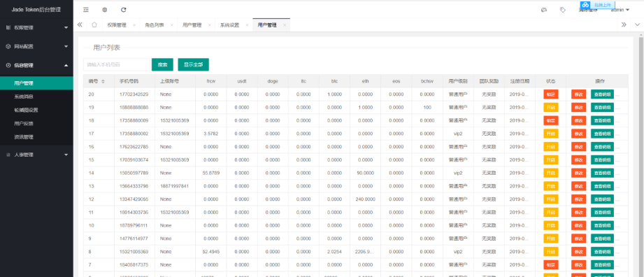Screen dimensions: 644x277
Task: Open 系统消息 in the sidebar
Action: point(36,97)
